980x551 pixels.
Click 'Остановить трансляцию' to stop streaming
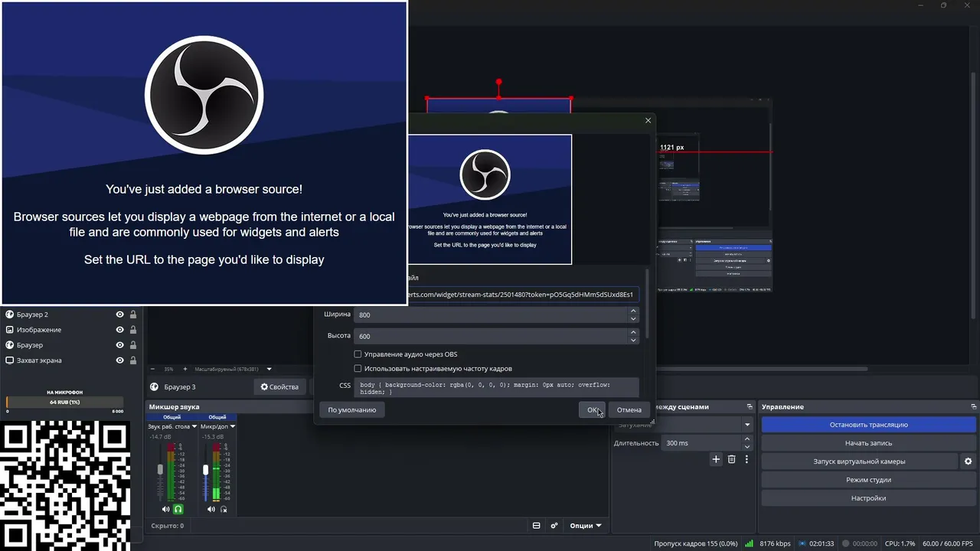tap(869, 425)
